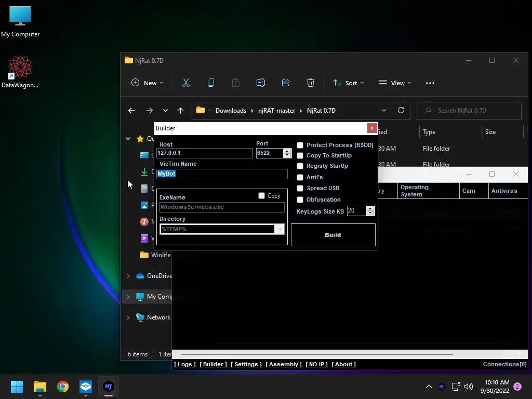This screenshot has height=399, width=532.
Task: Open the New dropdown in Explorer toolbar
Action: pos(148,83)
